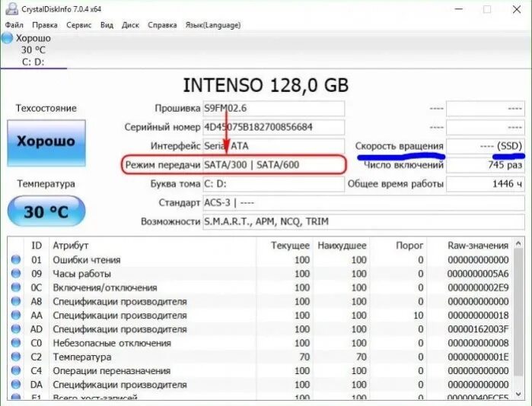Click the Режим передачи field SATA/300 | SATA/600
This screenshot has height=406, width=532.
[274, 165]
